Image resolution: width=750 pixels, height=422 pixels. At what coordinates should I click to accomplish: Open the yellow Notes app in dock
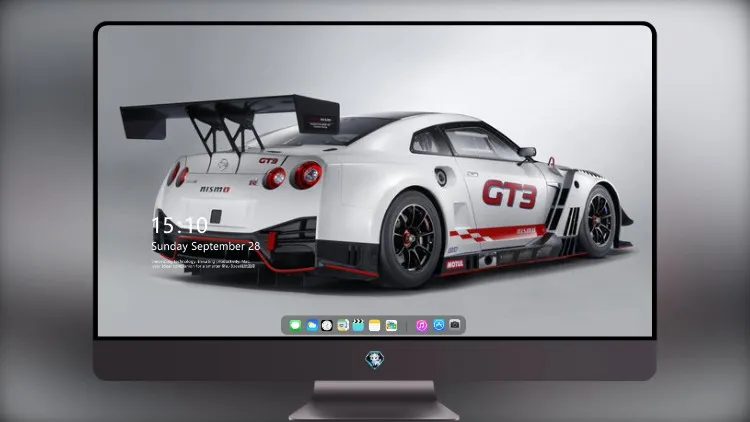375,325
